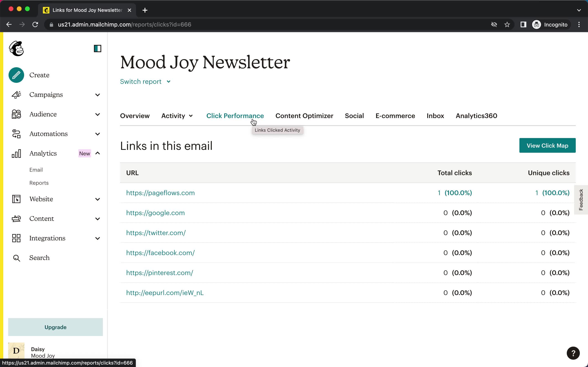588x367 pixels.
Task: Expand the Campaigns dropdown
Action: tap(97, 94)
